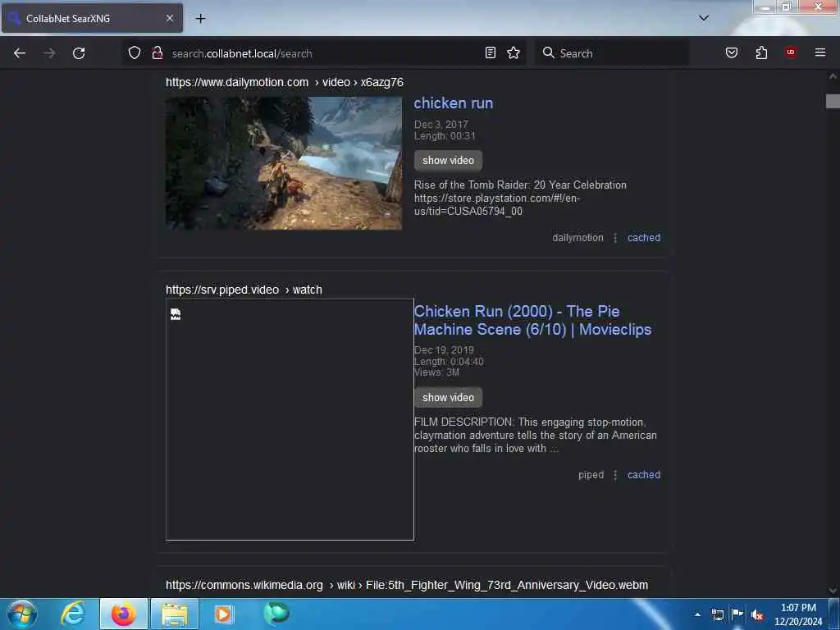Show hidden system tray icons arrow
The width and height of the screenshot is (840, 630).
(x=697, y=614)
